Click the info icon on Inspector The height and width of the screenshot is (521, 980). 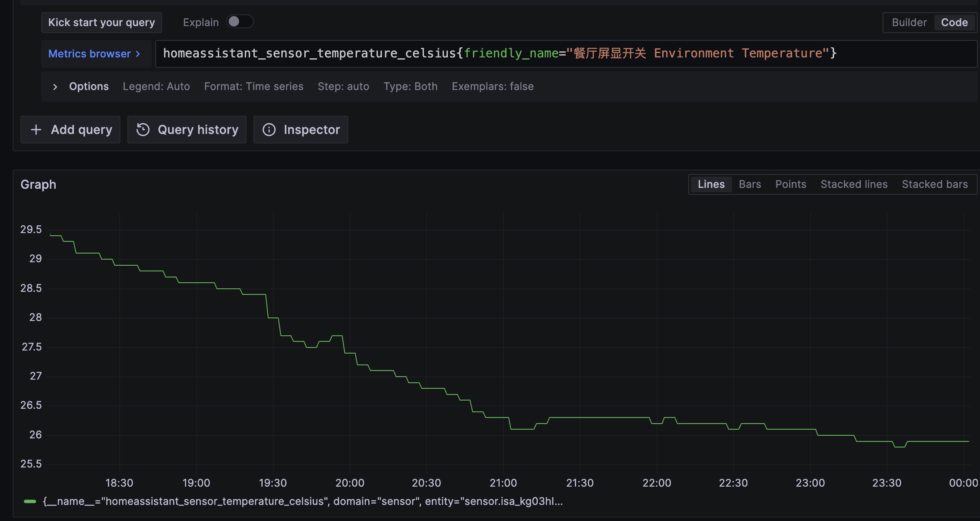[x=269, y=130]
